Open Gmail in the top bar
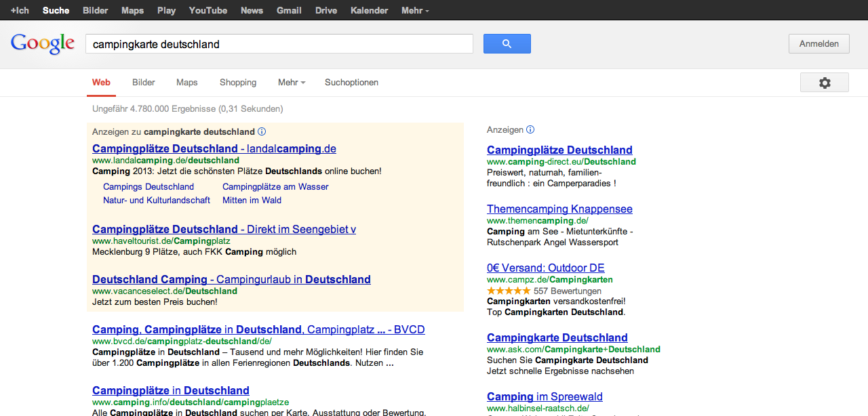The image size is (868, 416). (289, 11)
